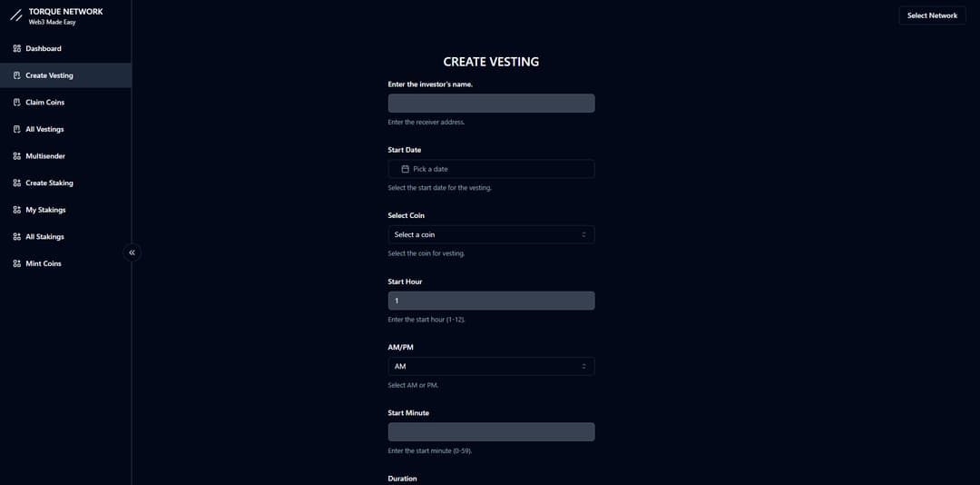Open the Pick a date picker
Screen dimensions: 980x485
(491, 169)
